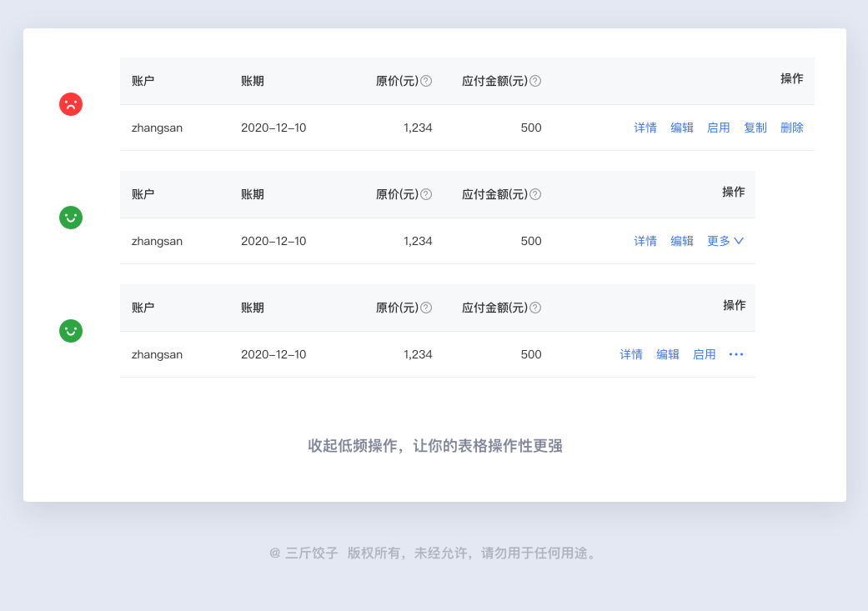Screen dimensions: 868x611
Task: Select the 1,234 value in the first table
Action: click(x=418, y=128)
